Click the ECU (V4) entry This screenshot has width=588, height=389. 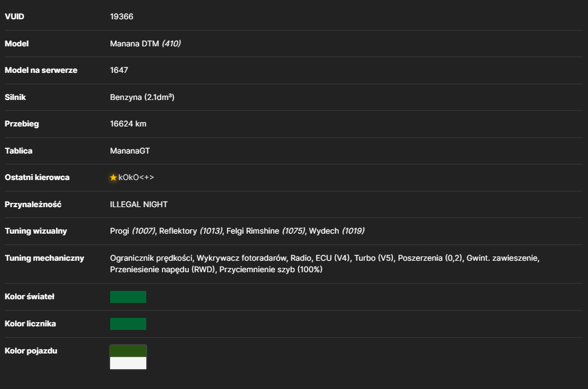click(333, 258)
